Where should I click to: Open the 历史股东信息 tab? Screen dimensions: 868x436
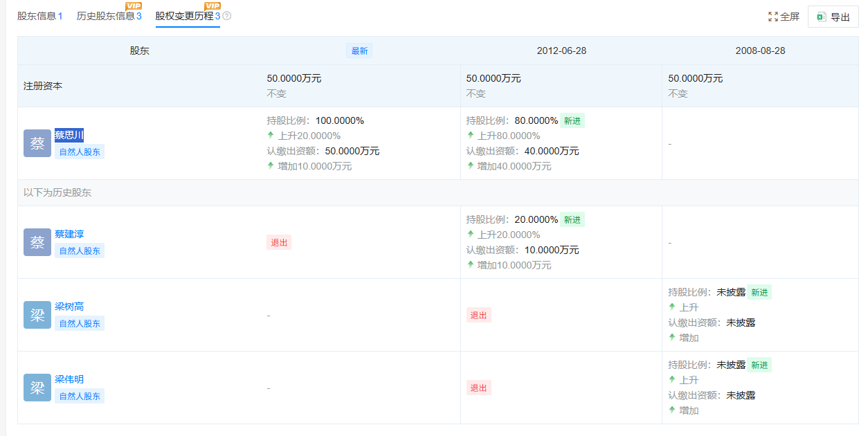tap(107, 15)
